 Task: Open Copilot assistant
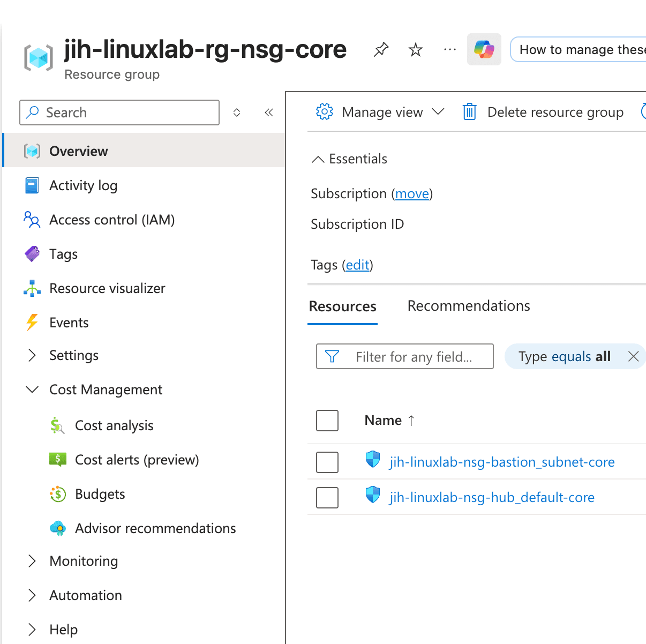484,49
